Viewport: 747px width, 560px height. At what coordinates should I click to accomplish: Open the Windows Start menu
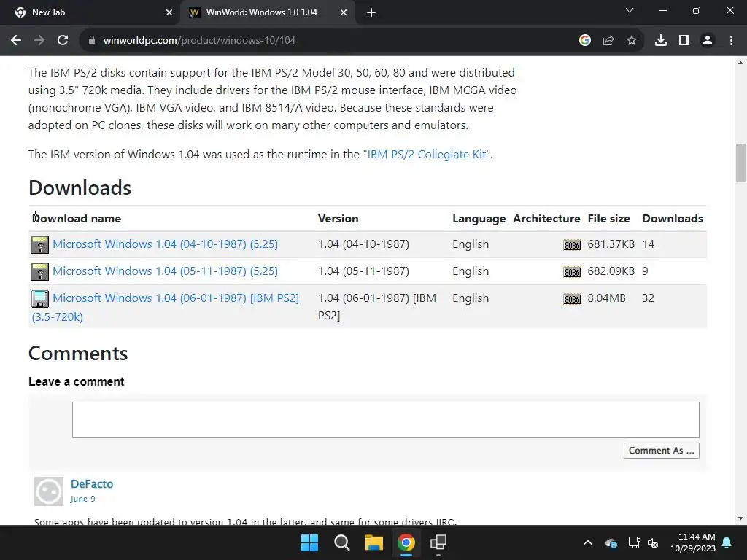pyautogui.click(x=309, y=542)
